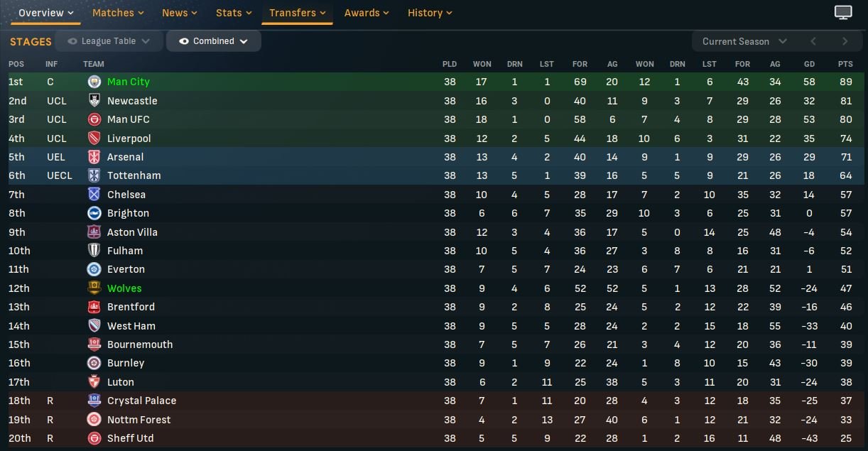The width and height of the screenshot is (868, 451).
Task: Click the Brighton club badge
Action: [94, 213]
